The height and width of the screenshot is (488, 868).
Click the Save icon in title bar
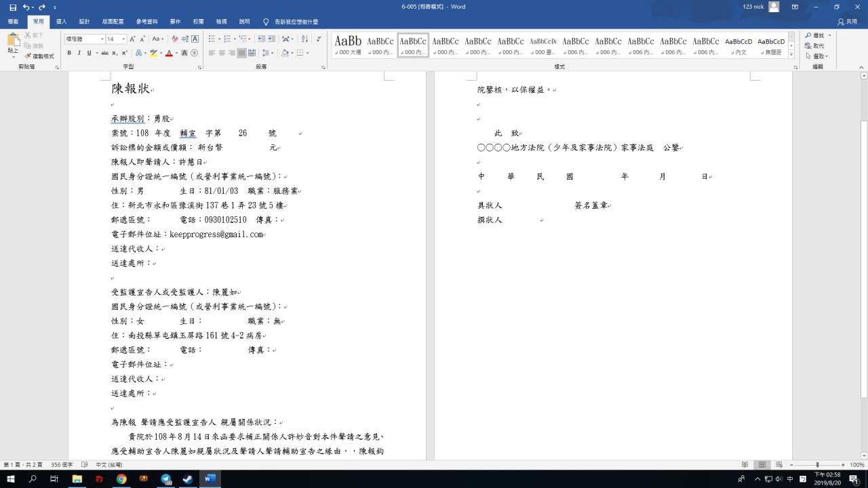click(12, 7)
